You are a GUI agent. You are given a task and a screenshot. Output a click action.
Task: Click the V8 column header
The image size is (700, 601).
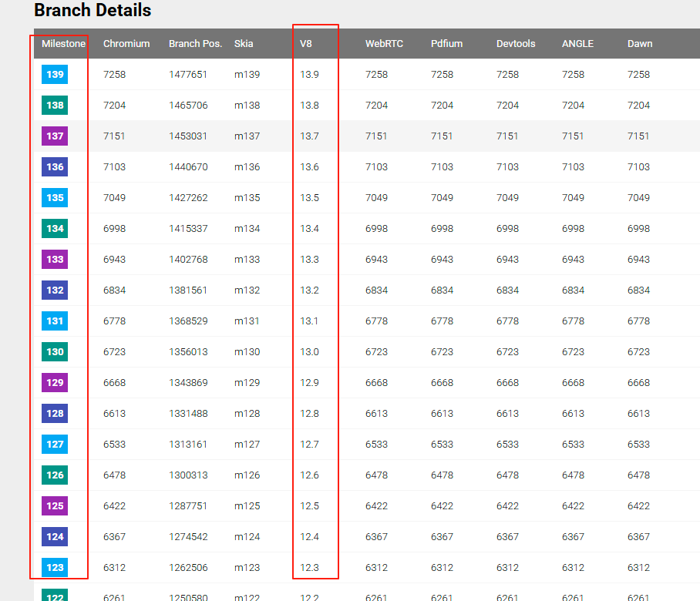pos(306,44)
